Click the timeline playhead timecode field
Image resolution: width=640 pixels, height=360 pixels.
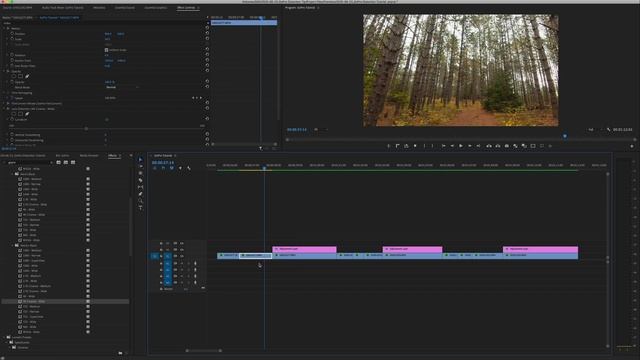pyautogui.click(x=162, y=162)
